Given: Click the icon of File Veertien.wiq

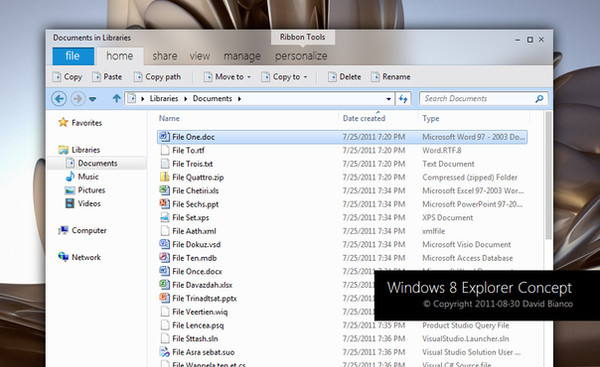Looking at the screenshot, I should point(165,312).
